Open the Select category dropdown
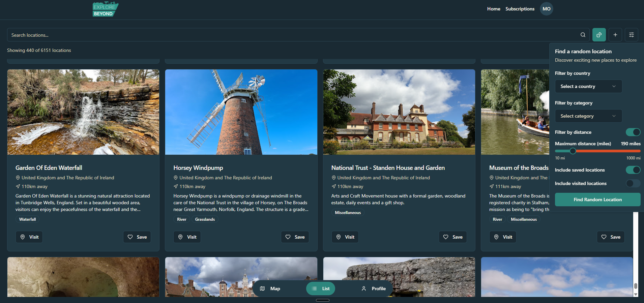Image resolution: width=644 pixels, height=303 pixels. point(588,116)
